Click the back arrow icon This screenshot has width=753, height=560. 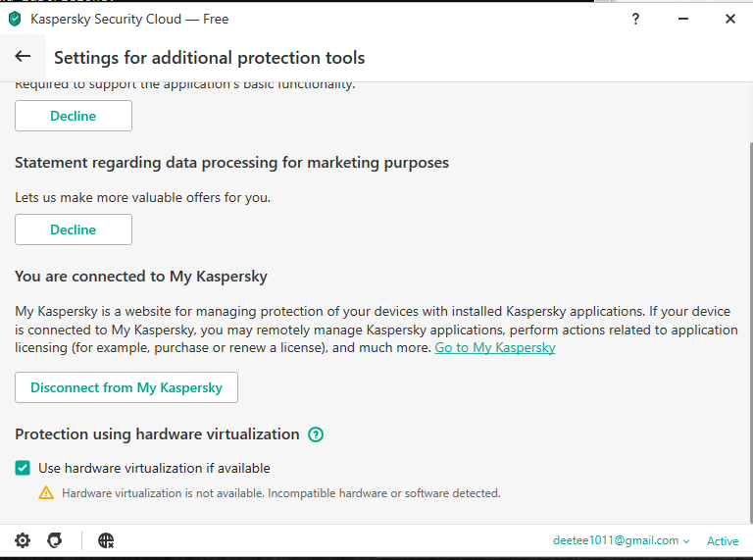click(23, 57)
